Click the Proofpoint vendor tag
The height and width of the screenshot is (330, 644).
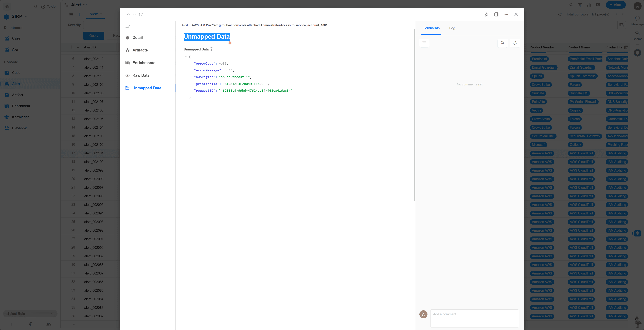(539, 59)
